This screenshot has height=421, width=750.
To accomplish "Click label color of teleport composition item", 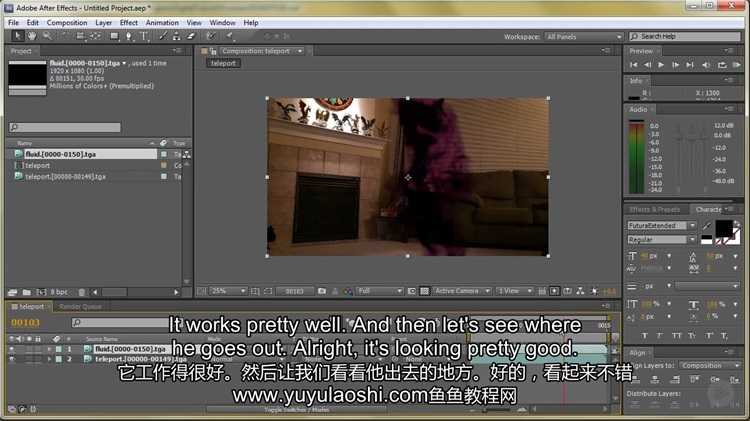I will (164, 165).
